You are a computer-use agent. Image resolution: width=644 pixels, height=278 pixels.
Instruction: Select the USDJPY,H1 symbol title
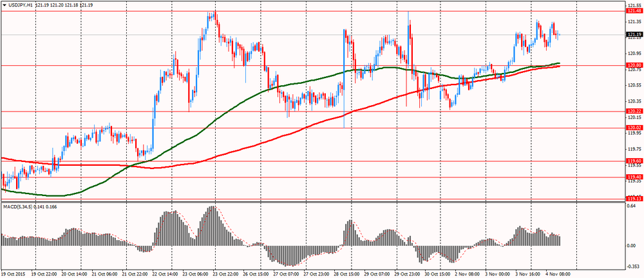(21, 5)
